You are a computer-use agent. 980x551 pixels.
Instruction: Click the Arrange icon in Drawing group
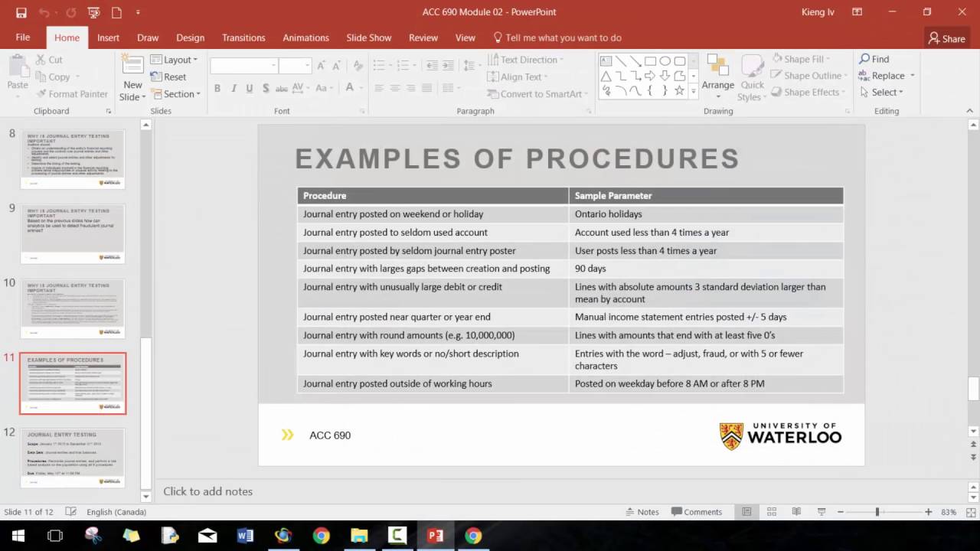(x=717, y=66)
